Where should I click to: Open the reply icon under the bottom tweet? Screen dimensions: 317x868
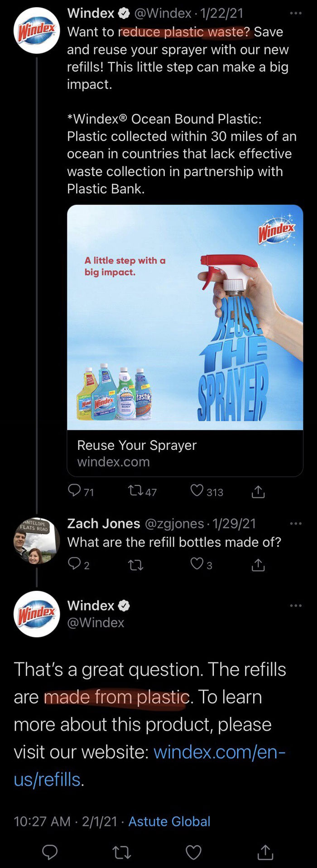click(x=50, y=853)
